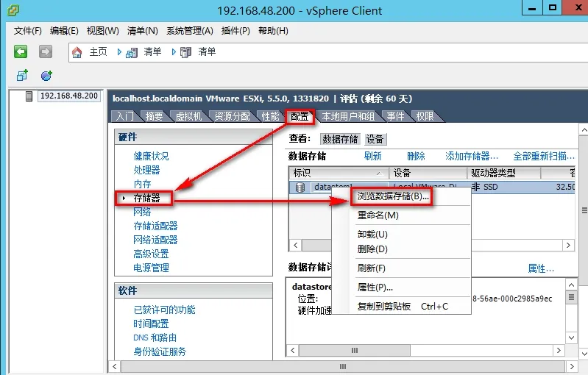Switch to the 配置 tab
Screen dimensions: 588x375
pyautogui.click(x=300, y=116)
